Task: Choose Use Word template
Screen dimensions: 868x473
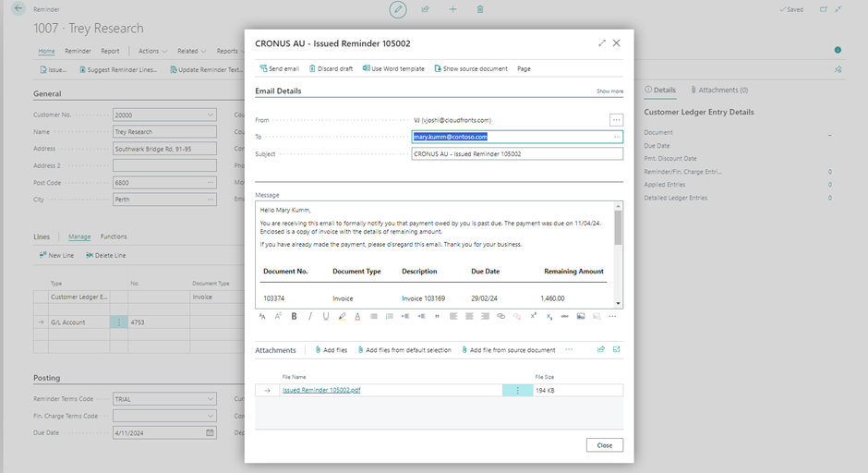Action: [393, 68]
